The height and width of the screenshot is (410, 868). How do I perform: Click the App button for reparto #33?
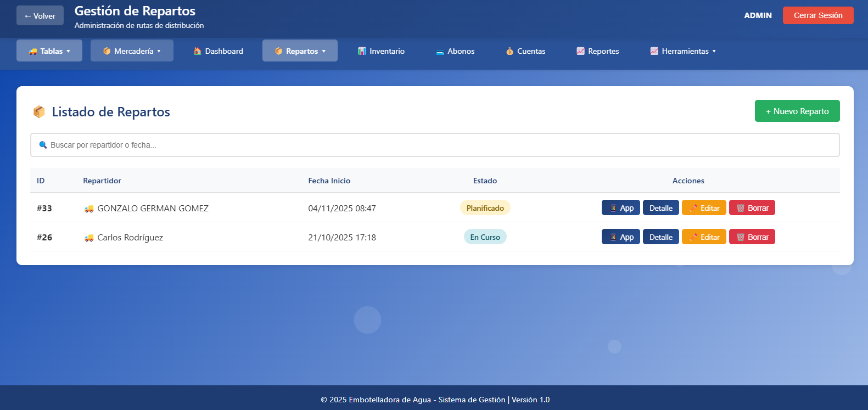coord(620,208)
